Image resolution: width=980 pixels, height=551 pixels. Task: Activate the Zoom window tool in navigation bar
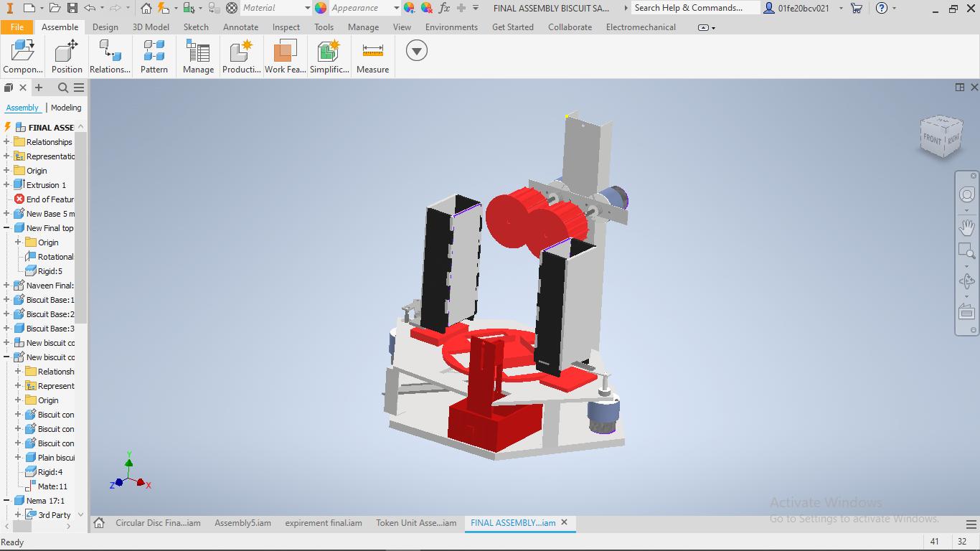pos(967,251)
